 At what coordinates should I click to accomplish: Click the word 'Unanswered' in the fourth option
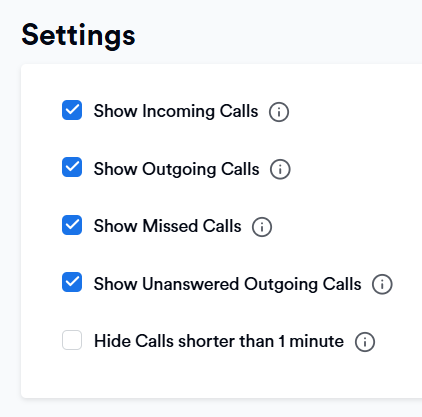(191, 284)
